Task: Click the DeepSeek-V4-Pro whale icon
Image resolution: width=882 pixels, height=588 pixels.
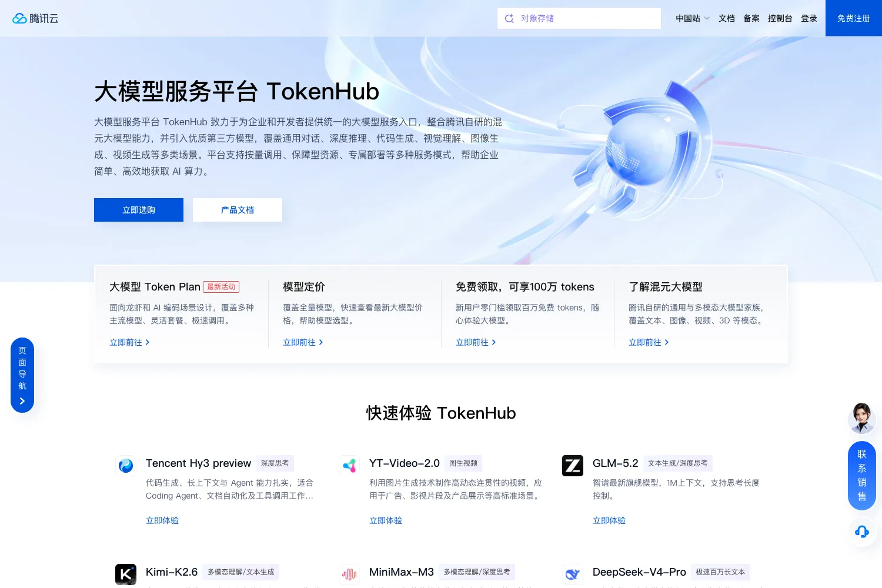Action: pyautogui.click(x=573, y=574)
